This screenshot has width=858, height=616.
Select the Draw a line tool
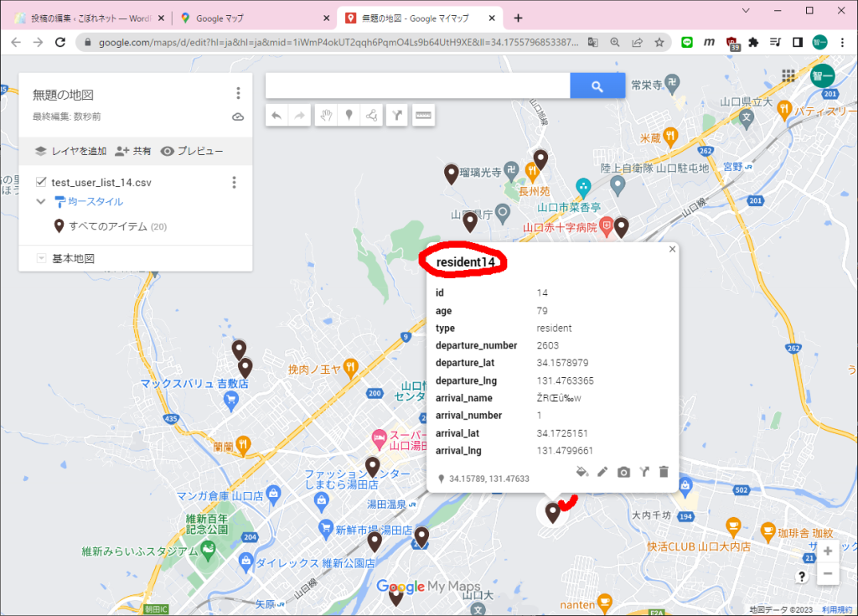[372, 115]
